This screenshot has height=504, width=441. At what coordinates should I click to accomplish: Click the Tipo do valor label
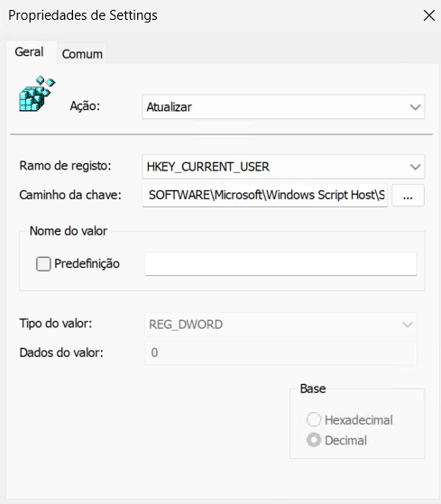coord(56,324)
